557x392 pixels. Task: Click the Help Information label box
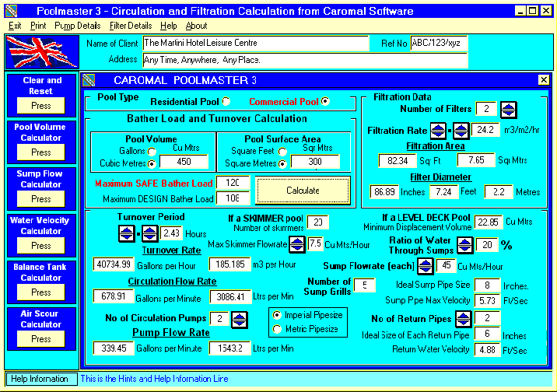tap(41, 379)
